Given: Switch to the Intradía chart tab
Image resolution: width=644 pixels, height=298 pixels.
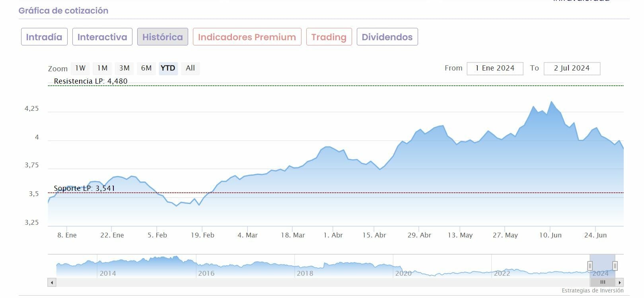Looking at the screenshot, I should tap(44, 37).
